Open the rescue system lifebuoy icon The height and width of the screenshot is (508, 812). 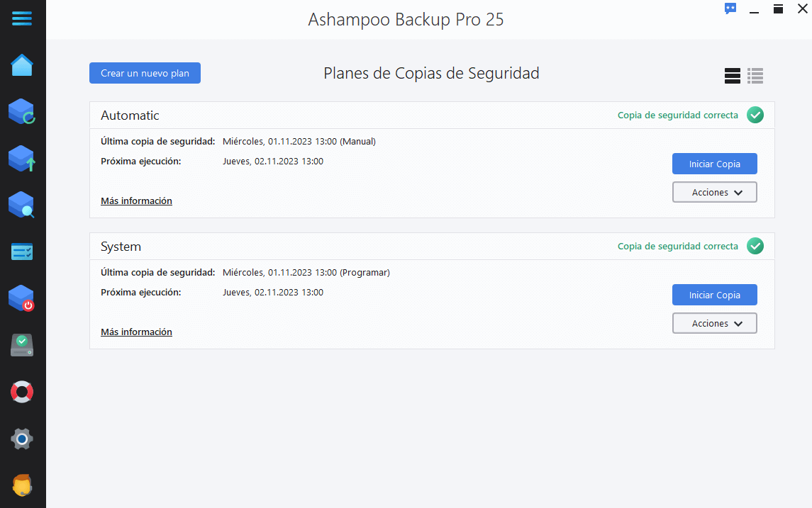[22, 392]
